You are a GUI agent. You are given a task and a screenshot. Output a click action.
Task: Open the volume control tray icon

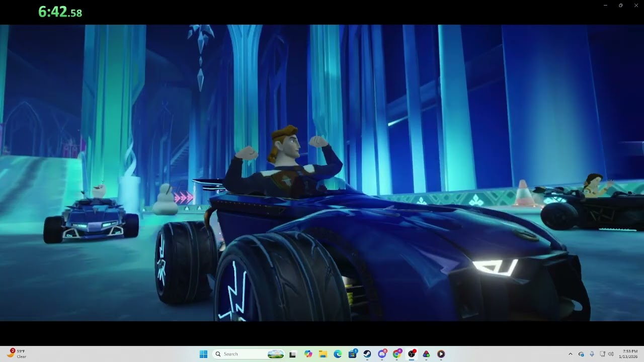click(611, 354)
